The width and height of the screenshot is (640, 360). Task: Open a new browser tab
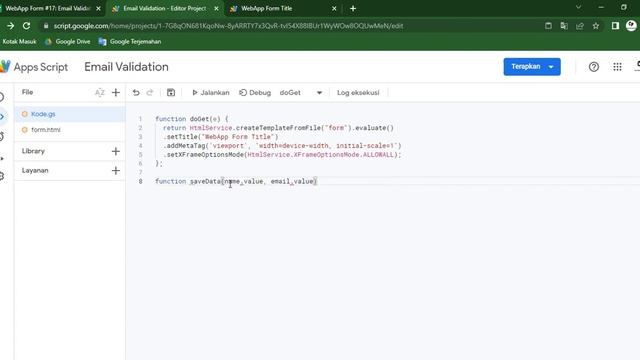pyautogui.click(x=353, y=9)
